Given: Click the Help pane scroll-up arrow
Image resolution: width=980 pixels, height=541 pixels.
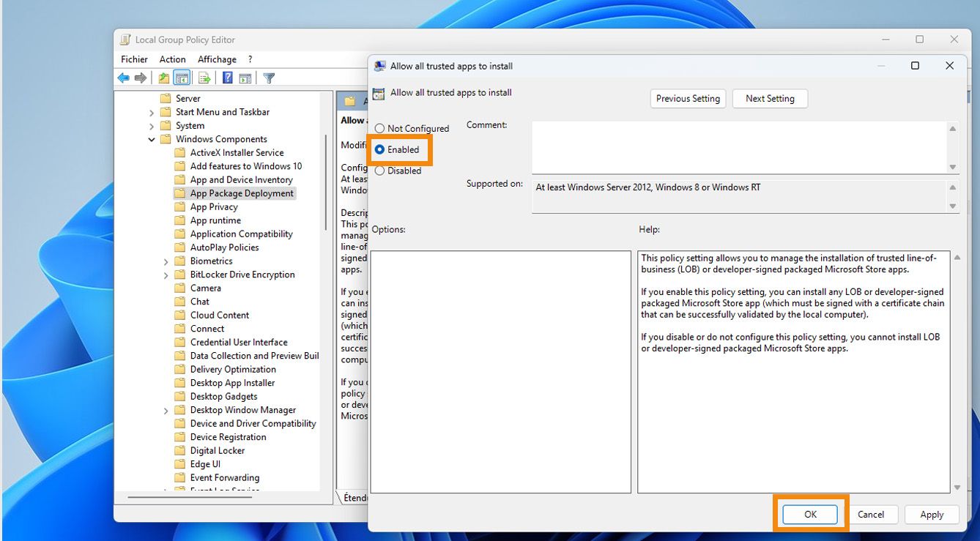Looking at the screenshot, I should point(957,258).
